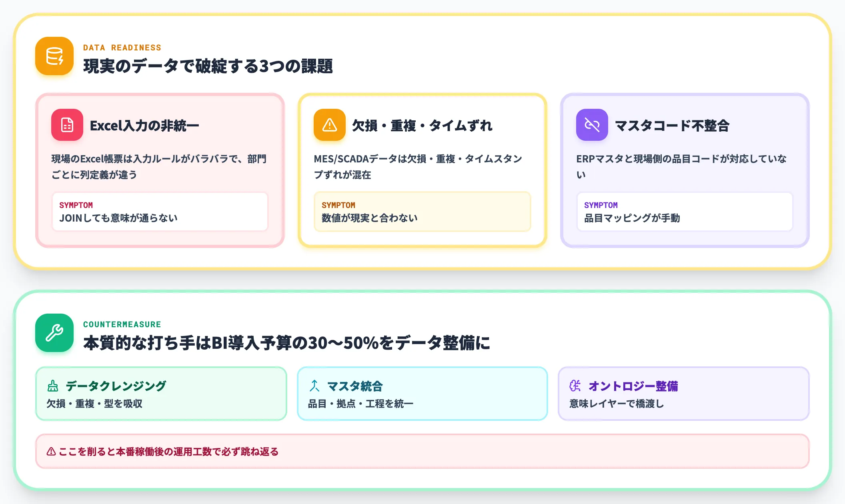Click the broom icon next to データクレンジング
Image resolution: width=845 pixels, height=504 pixels.
click(53, 386)
